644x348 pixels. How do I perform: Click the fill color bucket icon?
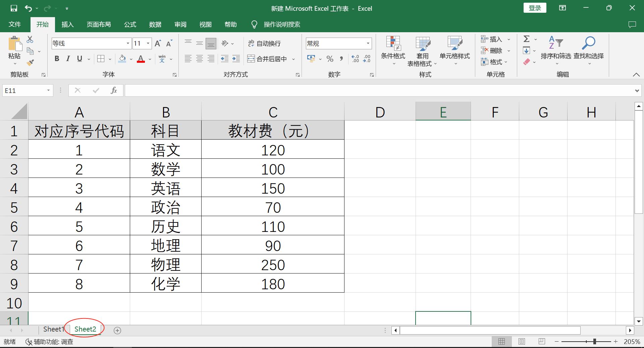click(122, 59)
